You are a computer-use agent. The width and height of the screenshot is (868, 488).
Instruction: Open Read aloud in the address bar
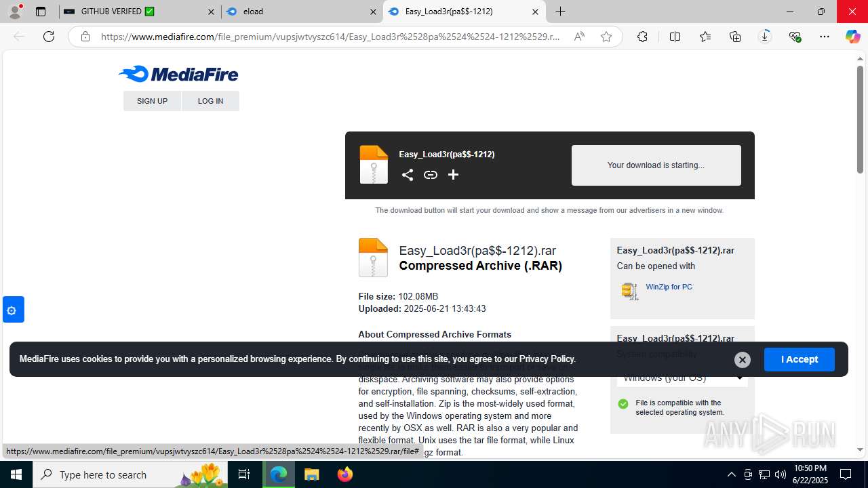tap(579, 37)
